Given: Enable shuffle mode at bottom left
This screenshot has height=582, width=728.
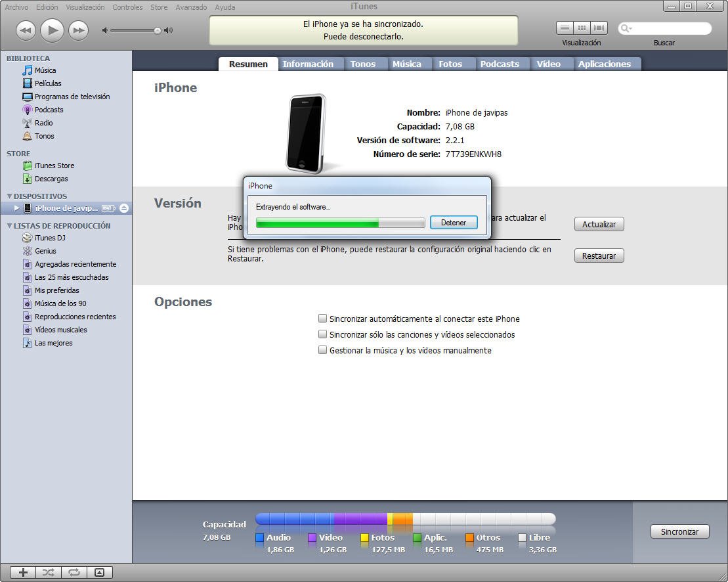Looking at the screenshot, I should 48,572.
